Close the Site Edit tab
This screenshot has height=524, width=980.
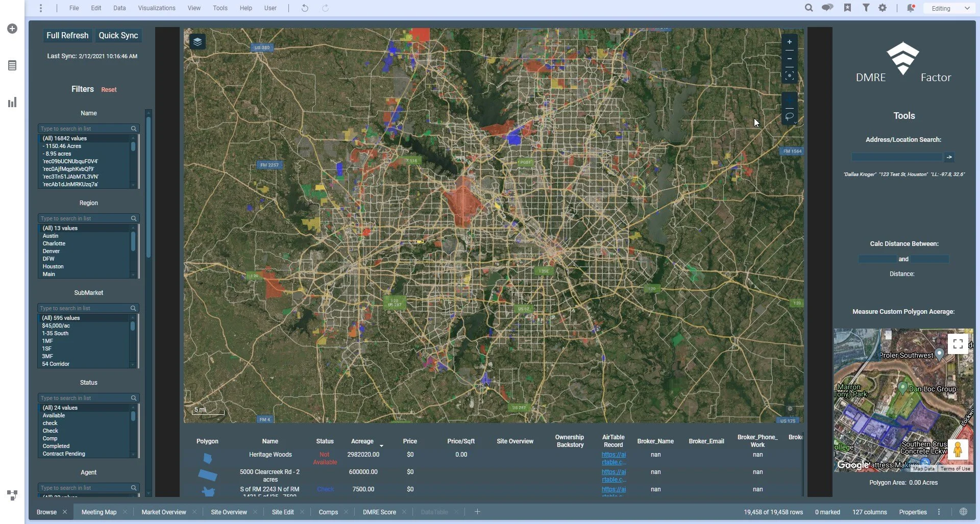tap(302, 512)
